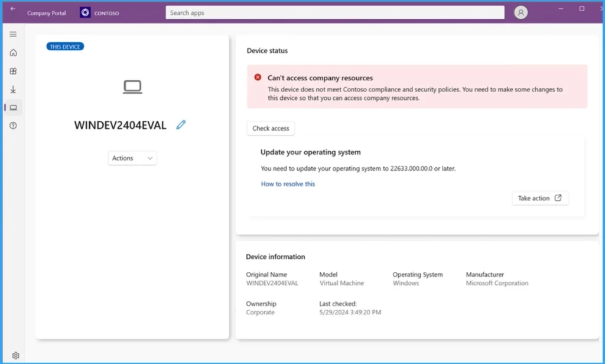This screenshot has width=605, height=364.
Task: Click Last checked timestamp 5/29/2024 3:49:20 PM
Action: click(350, 312)
